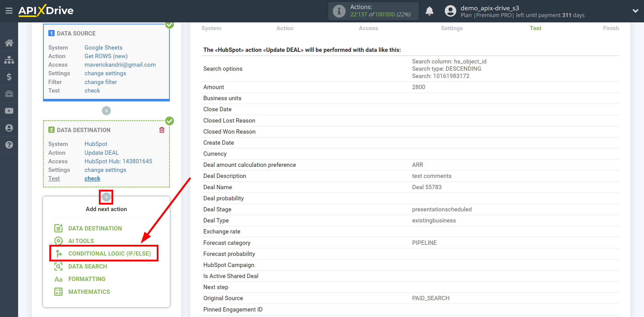Click plus under Data Destination block
The height and width of the screenshot is (317, 644).
point(106,197)
